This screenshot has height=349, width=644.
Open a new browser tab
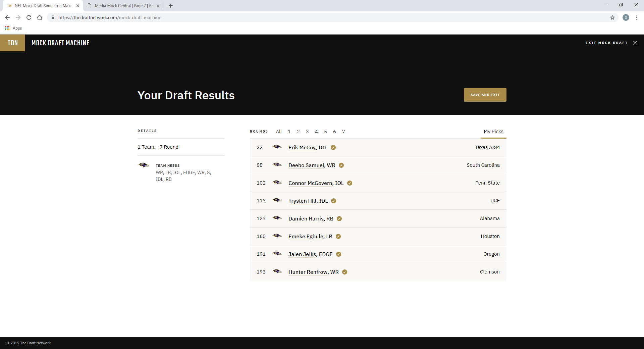(171, 6)
